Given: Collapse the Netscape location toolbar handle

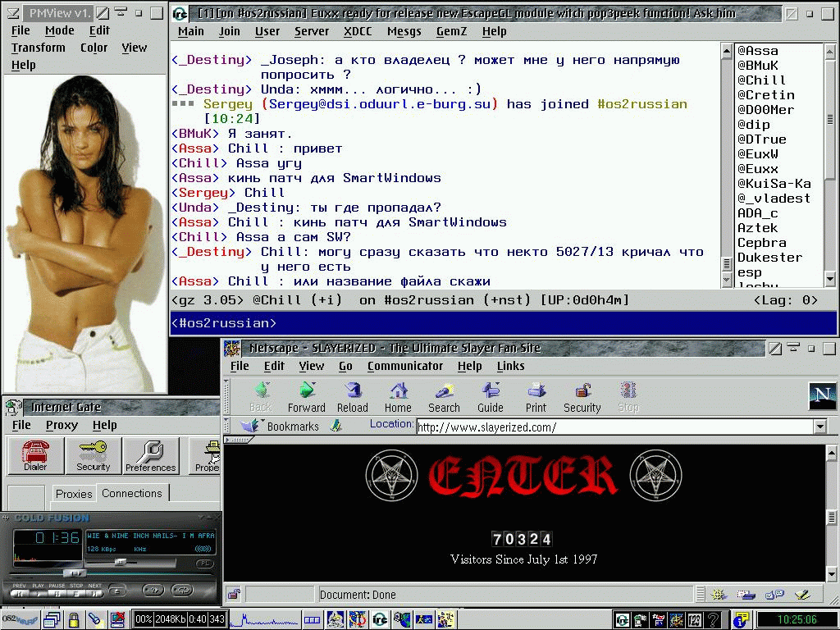Looking at the screenshot, I should click(x=227, y=427).
